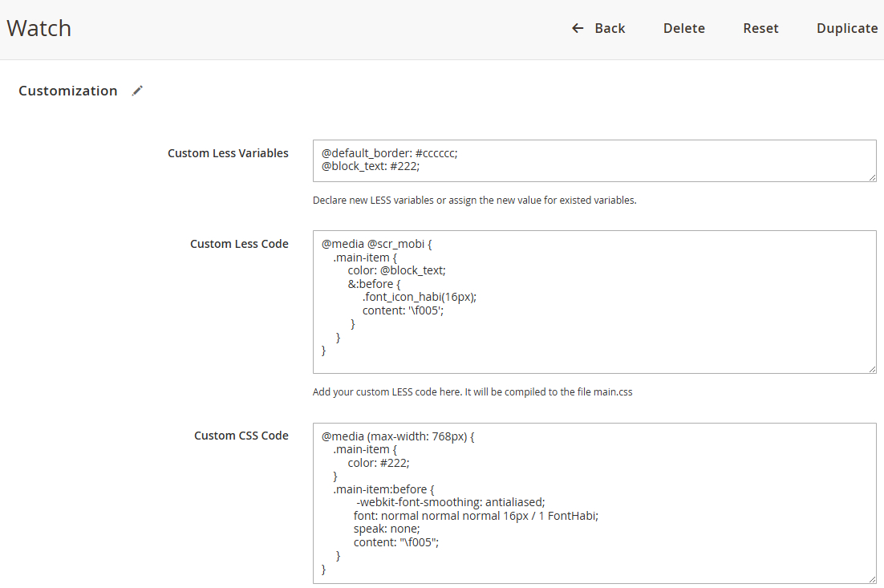Click the Delete button
The height and width of the screenshot is (588, 884).
[684, 28]
